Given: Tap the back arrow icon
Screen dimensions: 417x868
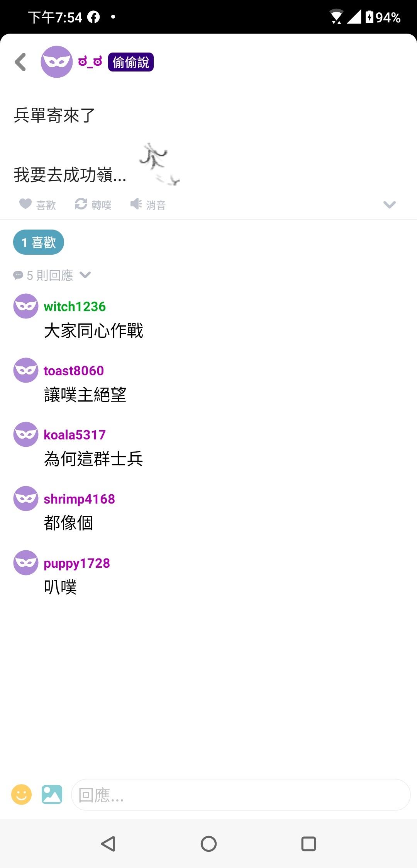Looking at the screenshot, I should pyautogui.click(x=20, y=62).
